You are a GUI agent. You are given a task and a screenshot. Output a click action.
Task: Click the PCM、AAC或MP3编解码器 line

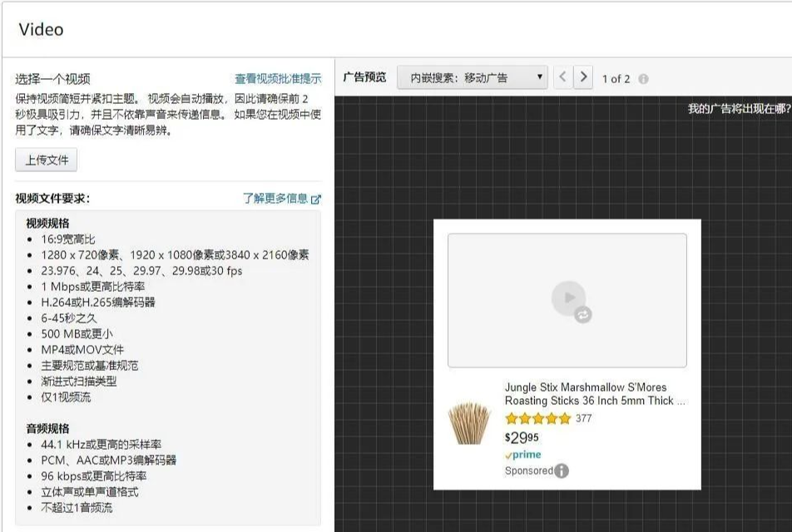(x=109, y=461)
